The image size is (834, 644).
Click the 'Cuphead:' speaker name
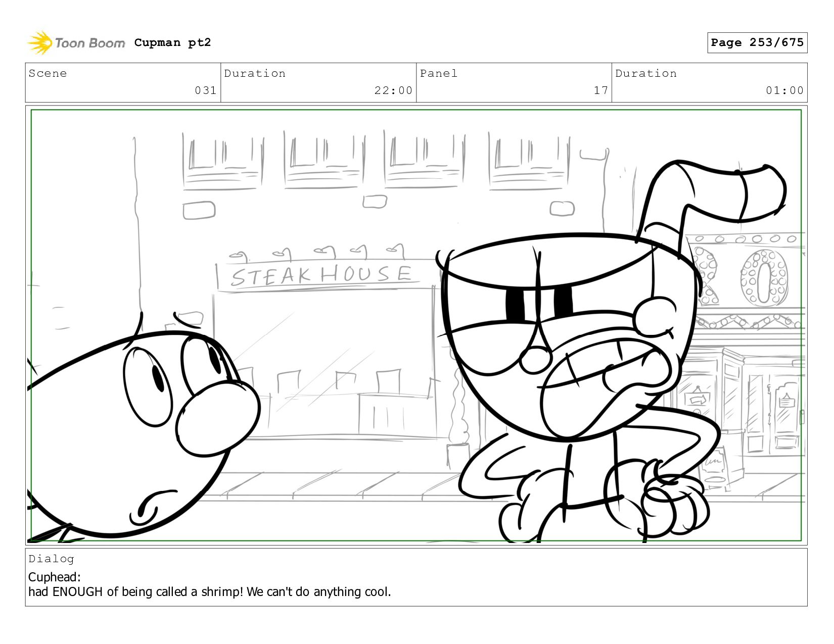tap(55, 577)
